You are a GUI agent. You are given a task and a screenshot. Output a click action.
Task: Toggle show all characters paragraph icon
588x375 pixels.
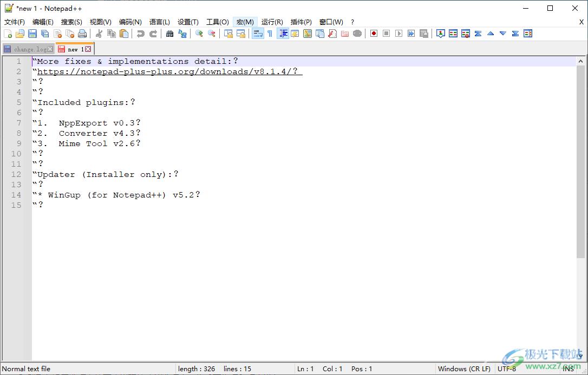pyautogui.click(x=270, y=34)
